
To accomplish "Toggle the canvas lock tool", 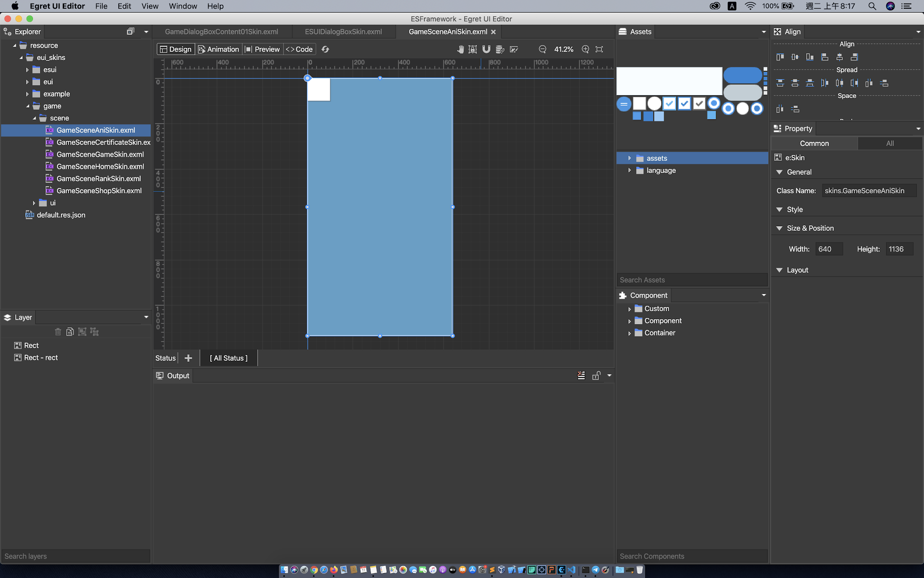I will point(472,49).
